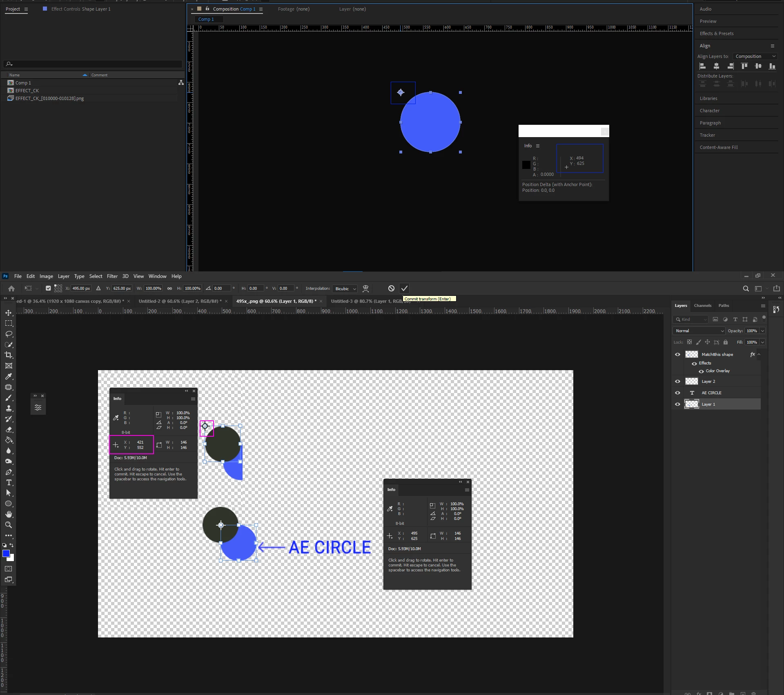Open the Normal blend mode dropdown
This screenshot has height=695, width=784.
pos(699,331)
